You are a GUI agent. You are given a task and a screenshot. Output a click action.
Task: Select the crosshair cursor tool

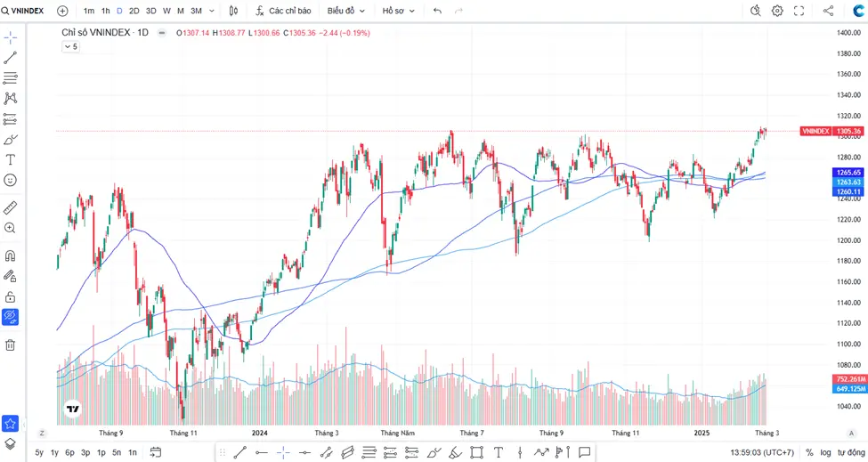pyautogui.click(x=10, y=37)
